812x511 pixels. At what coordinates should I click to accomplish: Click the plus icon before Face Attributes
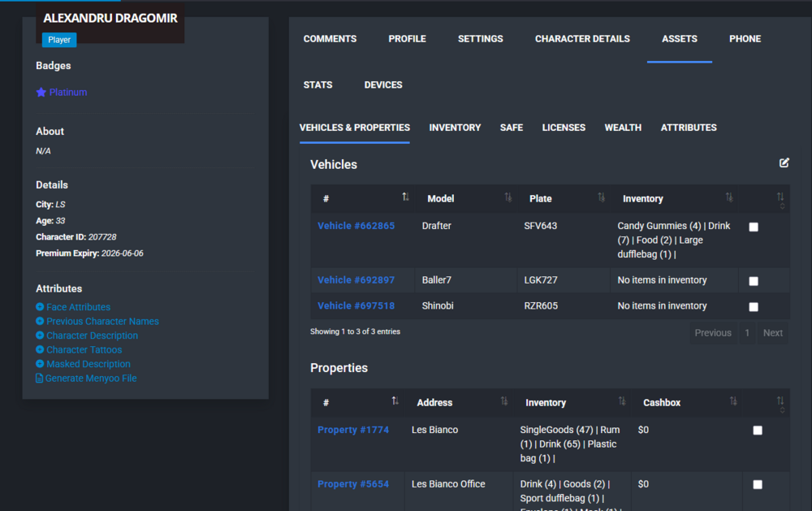pos(40,307)
